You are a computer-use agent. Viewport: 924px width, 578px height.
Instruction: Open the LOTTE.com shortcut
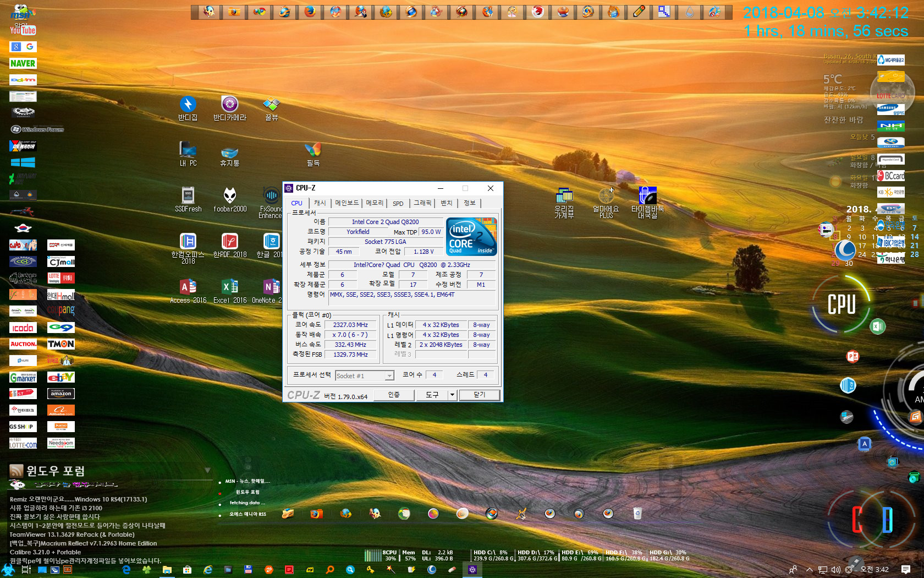click(23, 443)
